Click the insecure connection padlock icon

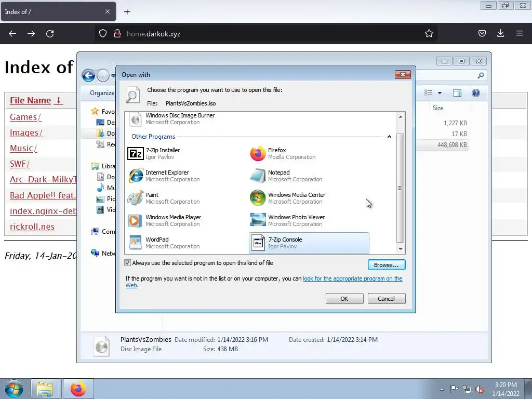tap(117, 33)
